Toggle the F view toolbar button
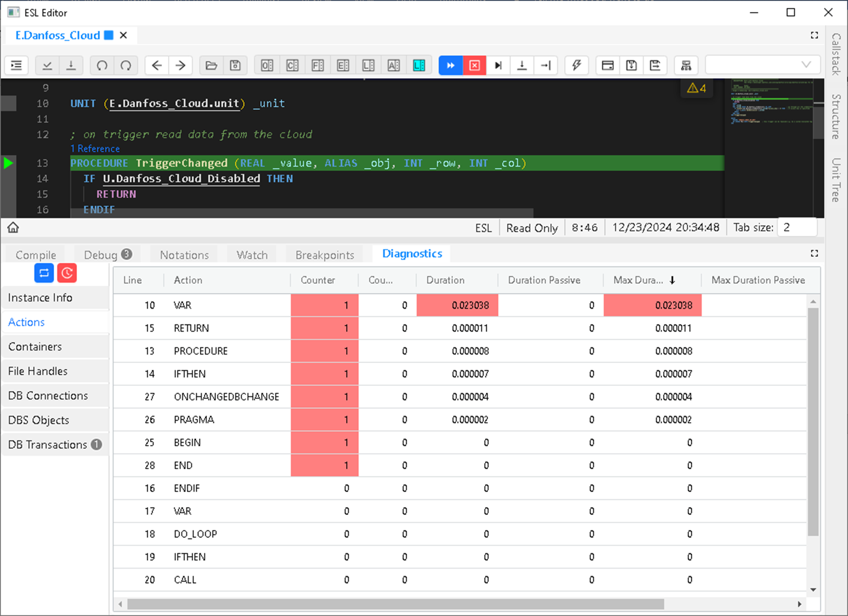848x616 pixels. pos(318,66)
